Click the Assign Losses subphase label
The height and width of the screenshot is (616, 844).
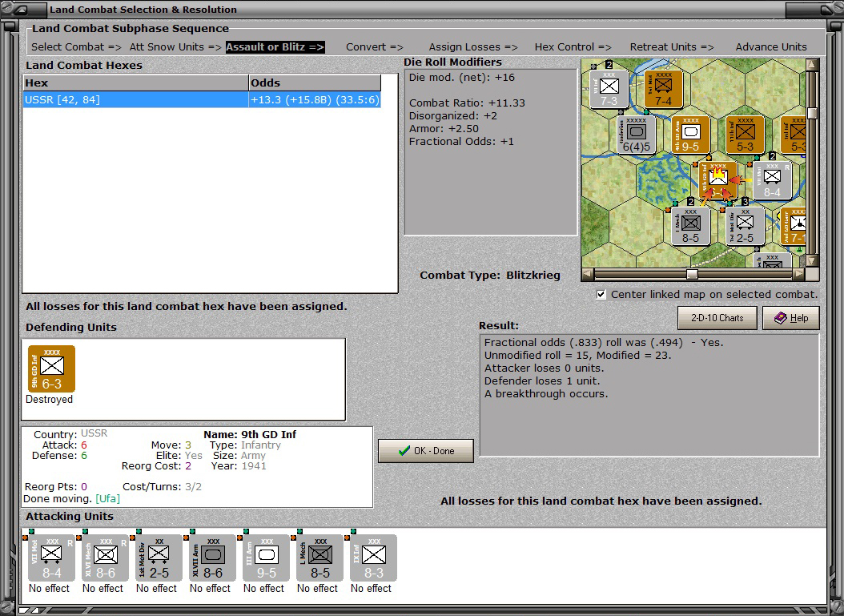(x=473, y=46)
